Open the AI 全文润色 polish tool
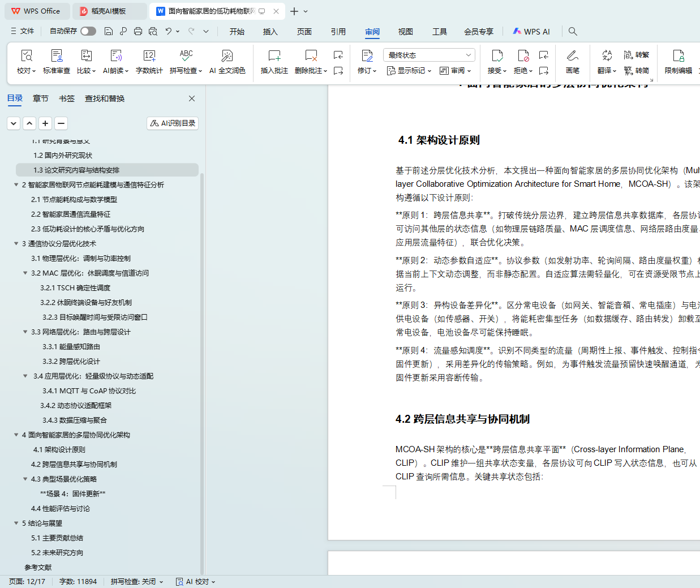 click(x=227, y=56)
